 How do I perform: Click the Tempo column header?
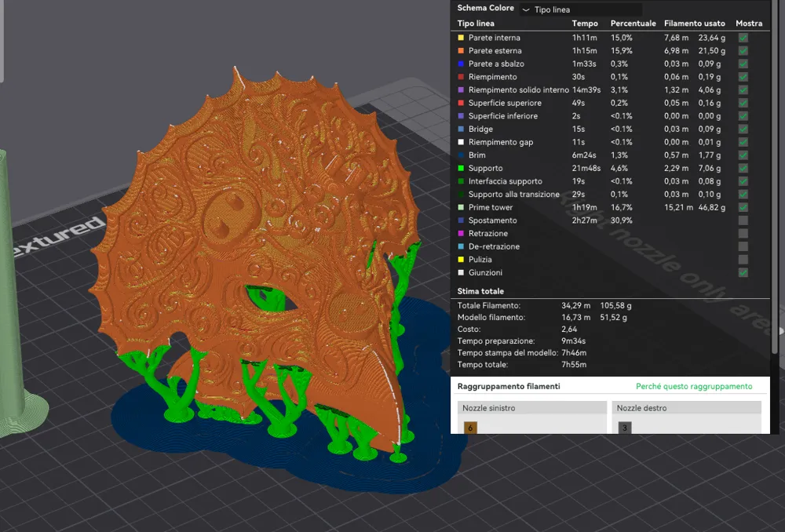[585, 24]
